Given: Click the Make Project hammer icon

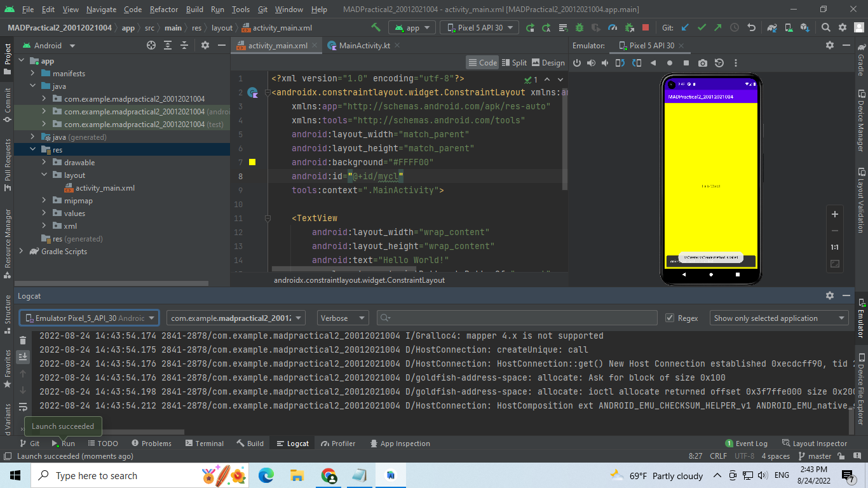Looking at the screenshot, I should coord(376,28).
